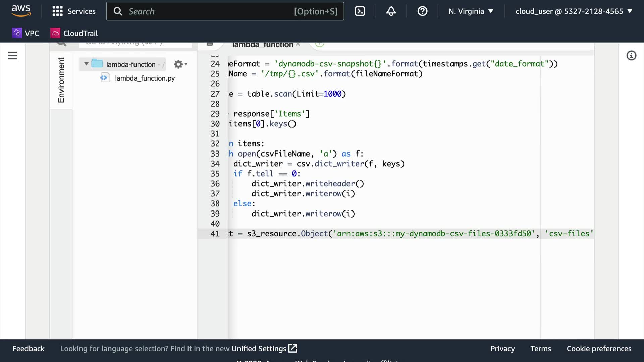Open the cloud_user account dropdown
644x362 pixels.
tap(574, 11)
